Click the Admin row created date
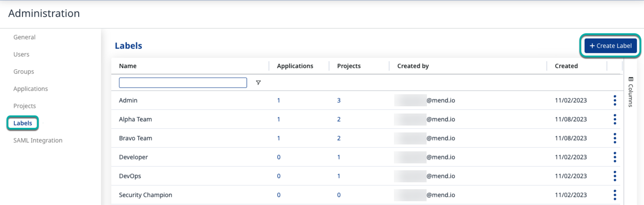The image size is (644, 205). (x=571, y=100)
